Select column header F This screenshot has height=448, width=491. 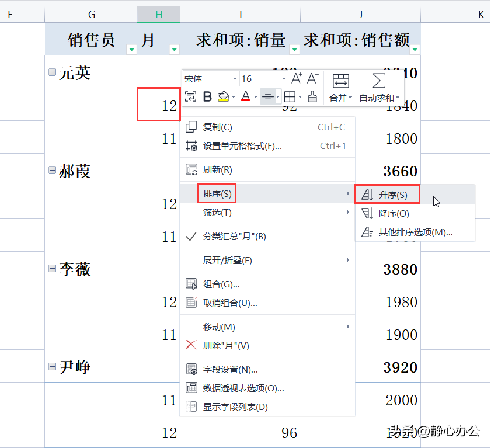(x=22, y=15)
